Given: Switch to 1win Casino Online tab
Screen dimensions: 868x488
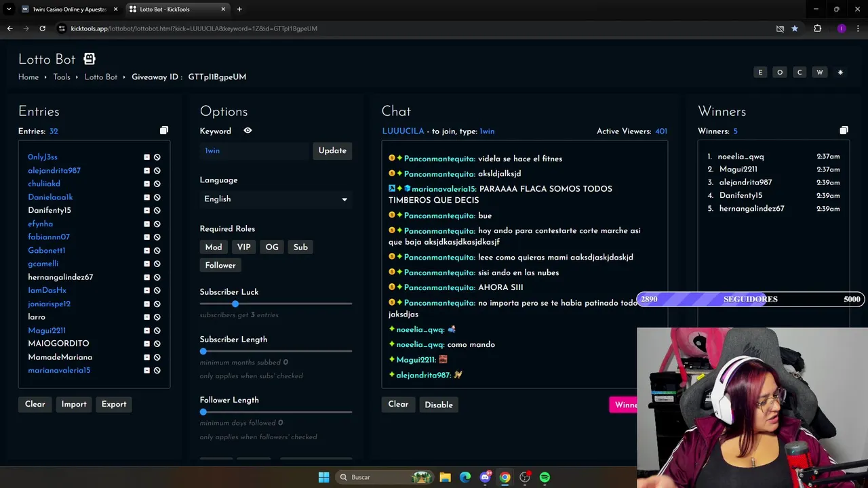Looking at the screenshot, I should [x=69, y=9].
